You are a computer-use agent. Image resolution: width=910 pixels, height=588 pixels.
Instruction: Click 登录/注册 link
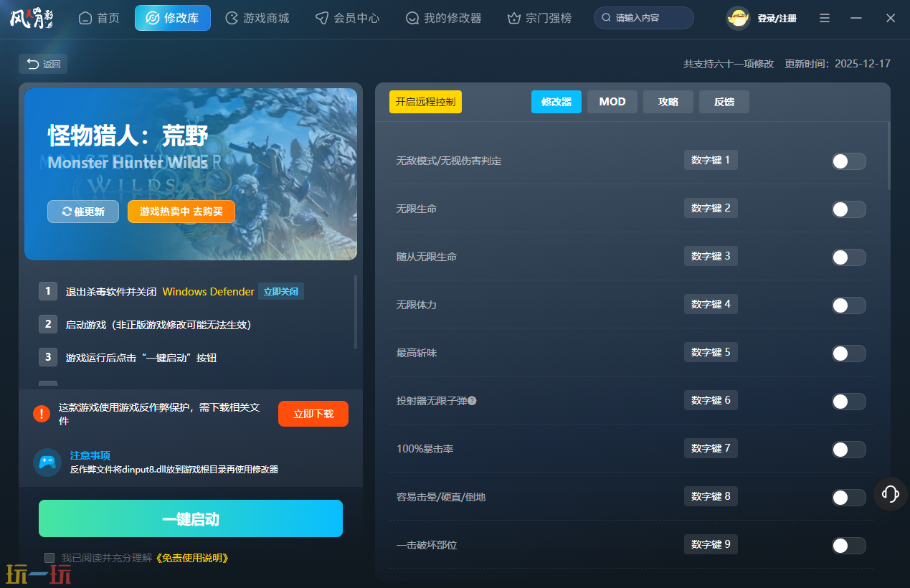777,18
